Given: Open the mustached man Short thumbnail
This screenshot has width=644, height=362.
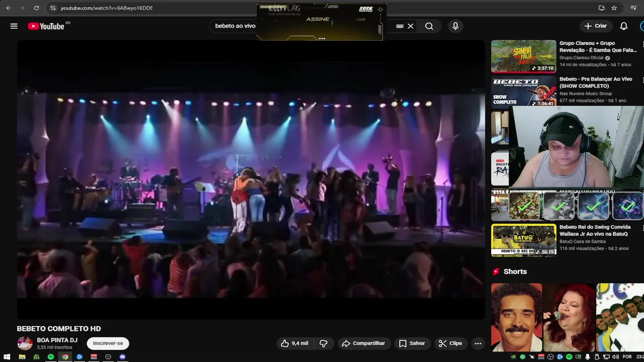Looking at the screenshot, I should [x=517, y=317].
